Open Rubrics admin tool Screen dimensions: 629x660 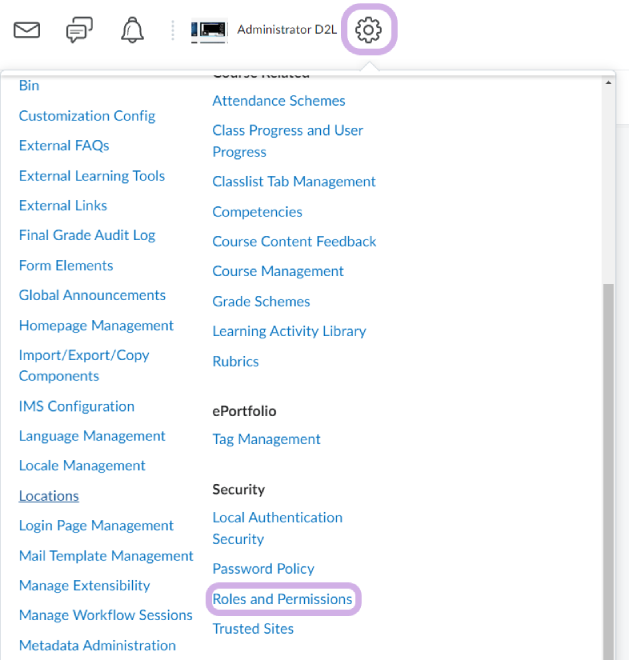pyautogui.click(x=235, y=361)
